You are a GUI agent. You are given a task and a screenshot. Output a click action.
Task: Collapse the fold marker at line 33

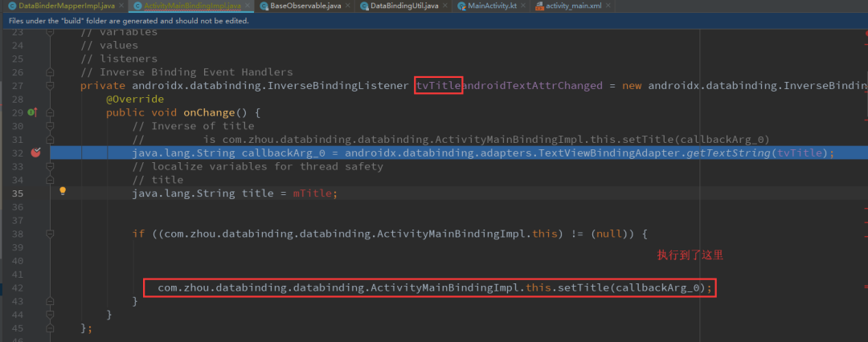[51, 166]
